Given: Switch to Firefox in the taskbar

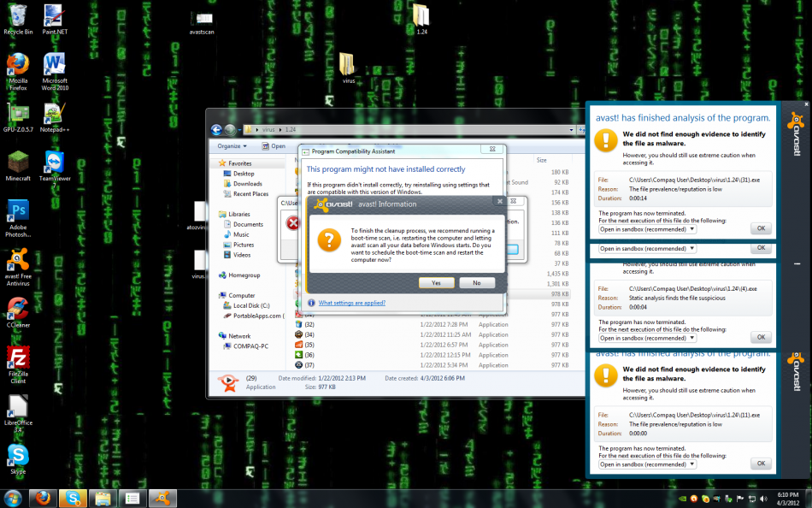Looking at the screenshot, I should 43,499.
